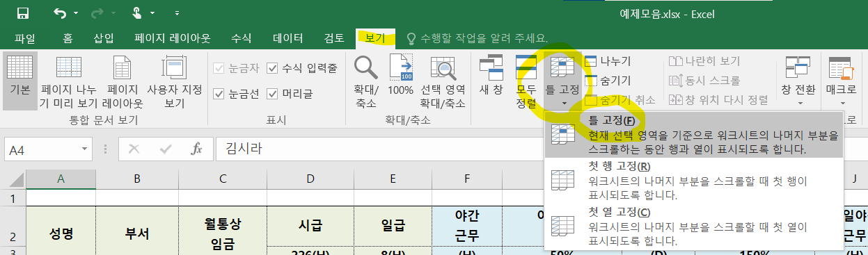The width and height of the screenshot is (868, 255).
Task: Switch to the 검토 tab
Action: coord(334,38)
